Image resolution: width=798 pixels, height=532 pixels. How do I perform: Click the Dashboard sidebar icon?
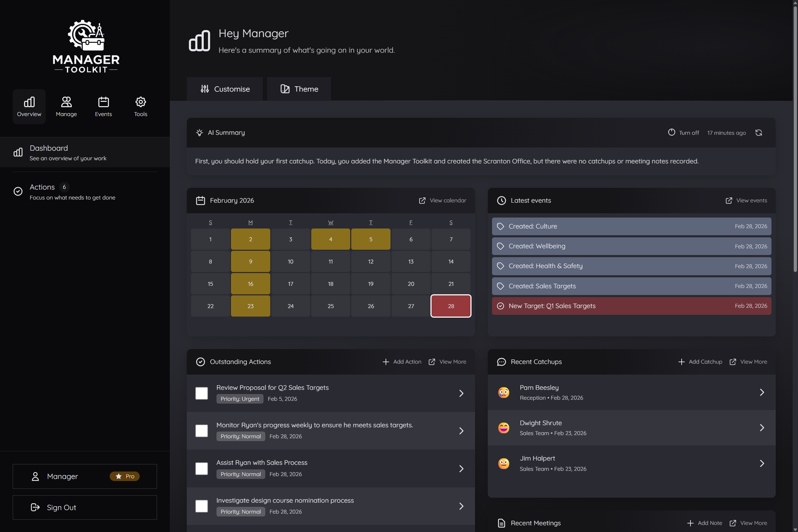[x=18, y=152]
